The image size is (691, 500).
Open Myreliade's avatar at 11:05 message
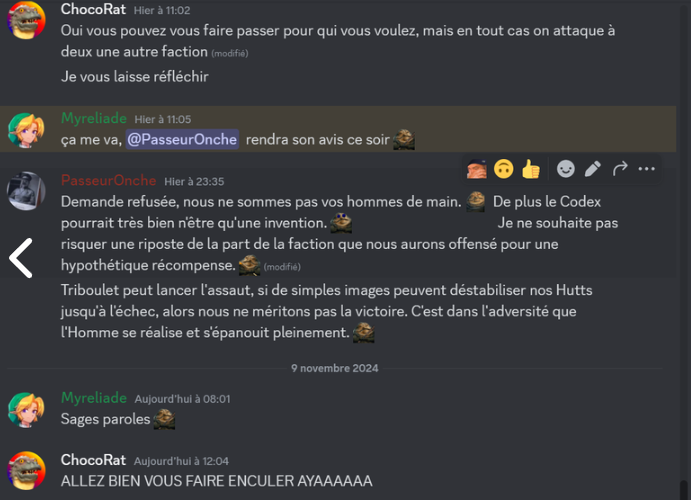coord(26,130)
